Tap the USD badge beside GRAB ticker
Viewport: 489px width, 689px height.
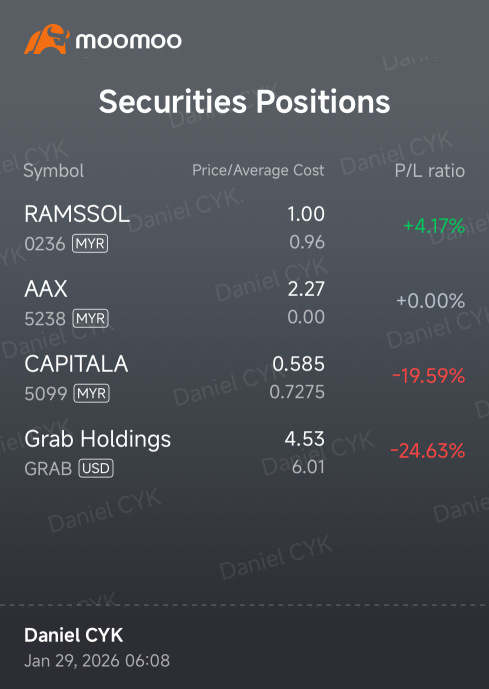(x=96, y=468)
